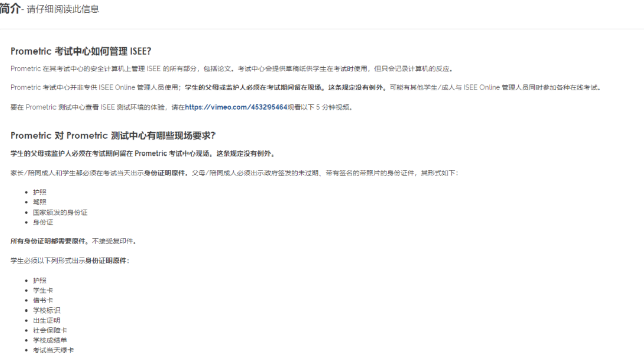Open the vimeo.com/453295464 video link
644x362 pixels.
pos(236,107)
